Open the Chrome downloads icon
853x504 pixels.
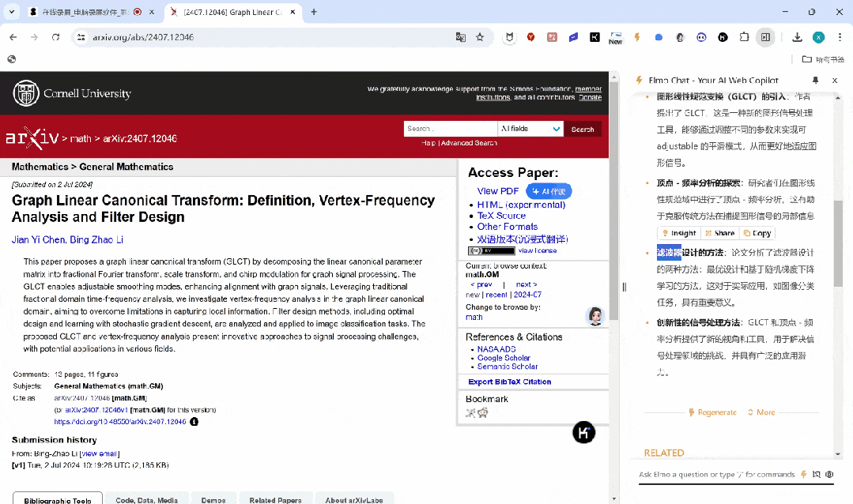[x=797, y=37]
